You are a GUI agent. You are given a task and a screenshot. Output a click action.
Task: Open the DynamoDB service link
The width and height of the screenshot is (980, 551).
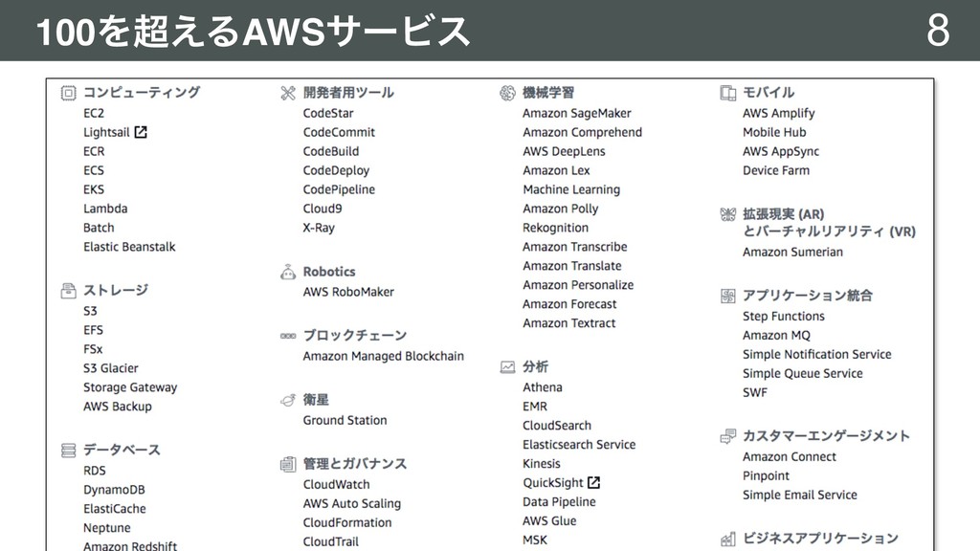pos(114,490)
